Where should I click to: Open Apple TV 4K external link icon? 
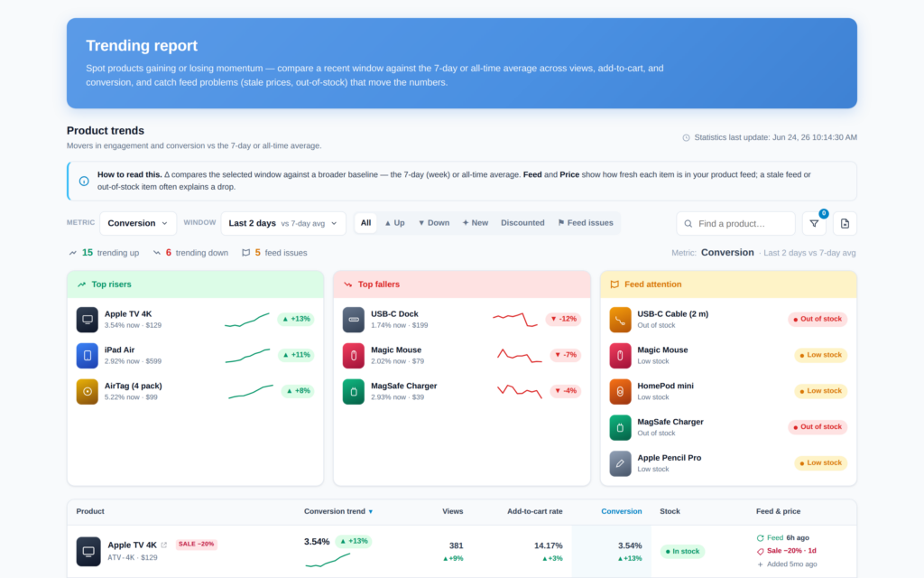pos(164,545)
